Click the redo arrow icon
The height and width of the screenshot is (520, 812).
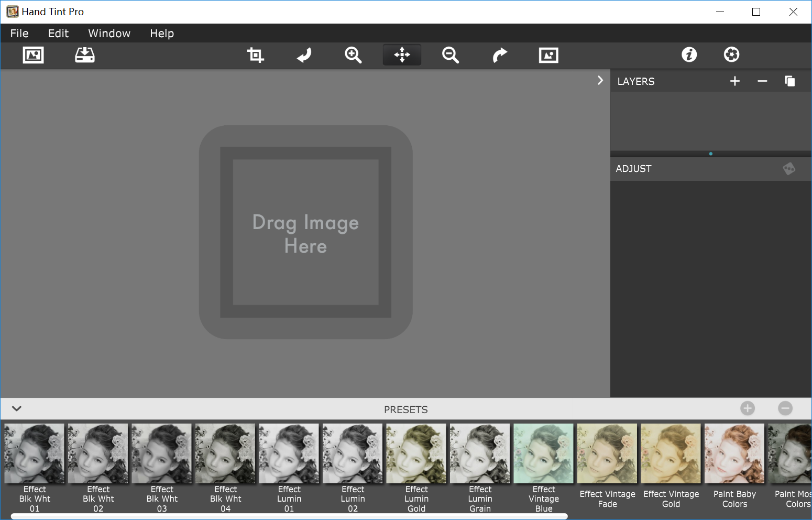click(500, 55)
